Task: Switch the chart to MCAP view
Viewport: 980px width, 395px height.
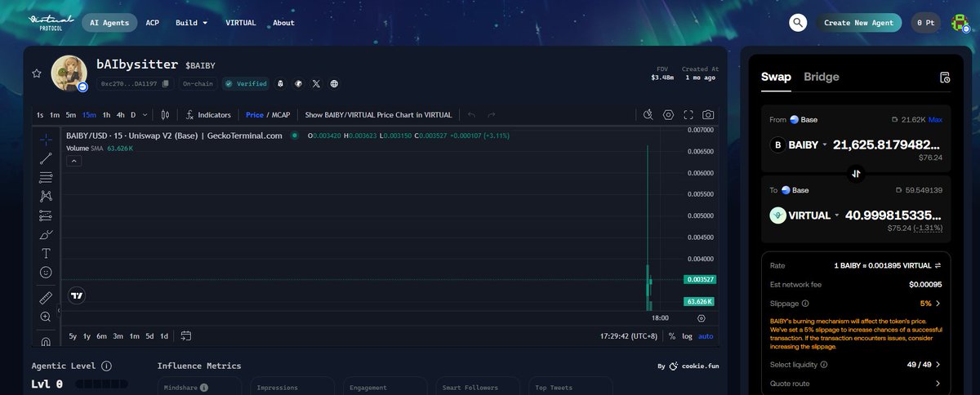Action: (x=281, y=115)
